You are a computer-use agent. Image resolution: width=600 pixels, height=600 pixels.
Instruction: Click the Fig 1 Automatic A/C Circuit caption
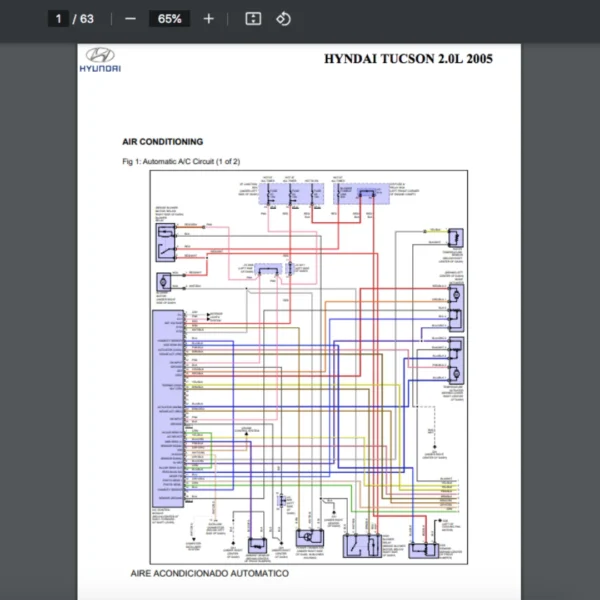[180, 161]
